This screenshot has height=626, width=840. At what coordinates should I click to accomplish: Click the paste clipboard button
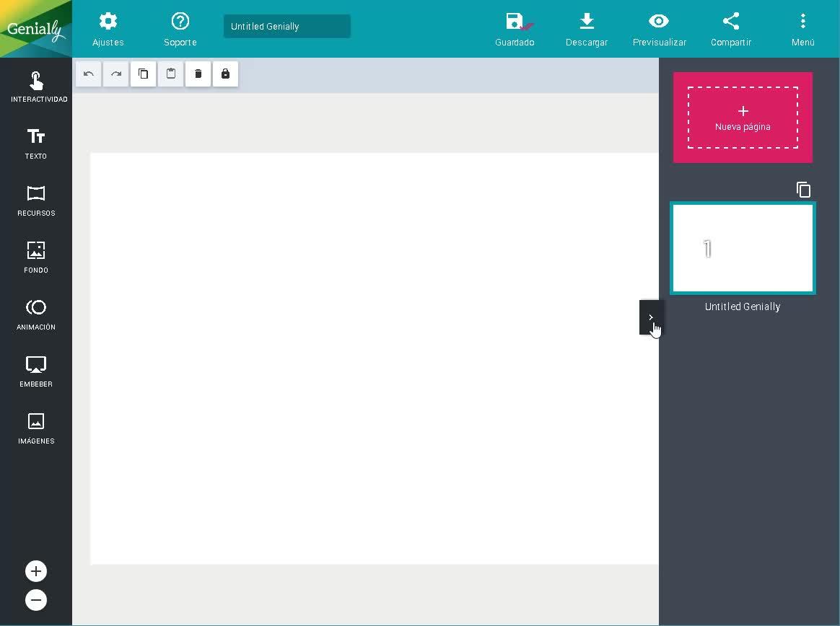click(x=170, y=74)
